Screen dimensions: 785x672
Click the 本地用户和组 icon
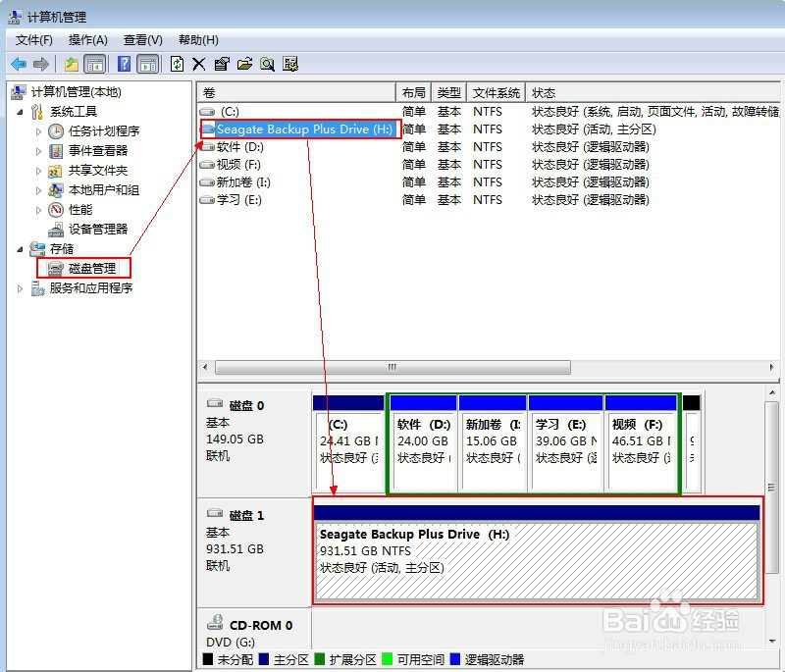[55, 190]
